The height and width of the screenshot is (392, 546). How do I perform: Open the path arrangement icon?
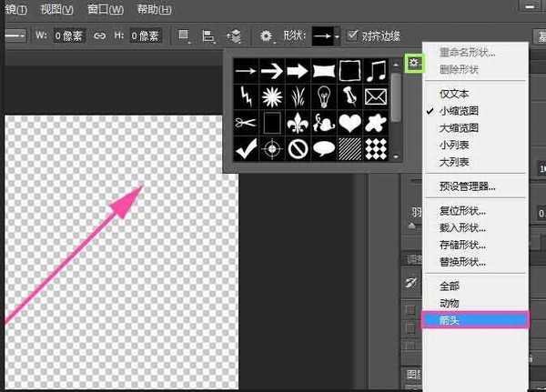coord(234,35)
